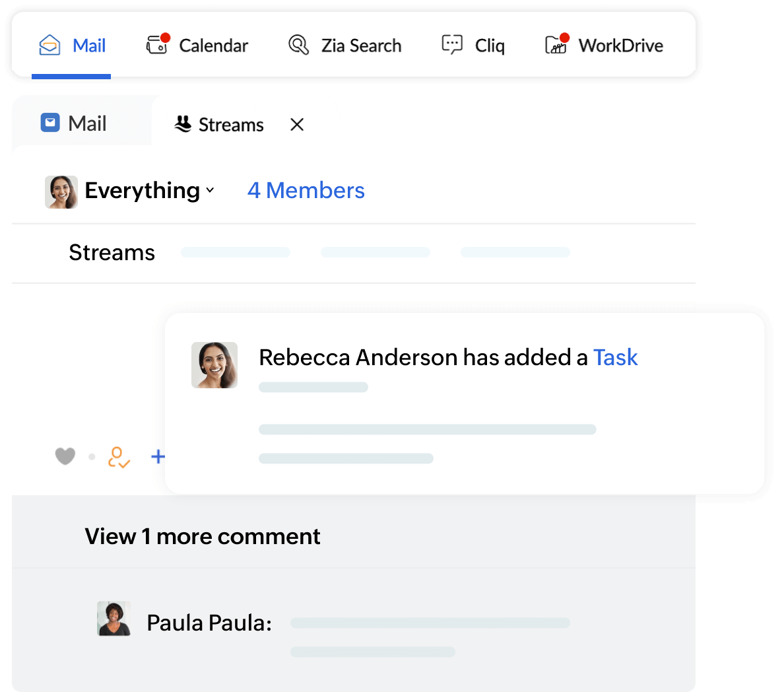This screenshot has height=692, width=784.
Task: Like the post with heart icon
Action: (65, 456)
